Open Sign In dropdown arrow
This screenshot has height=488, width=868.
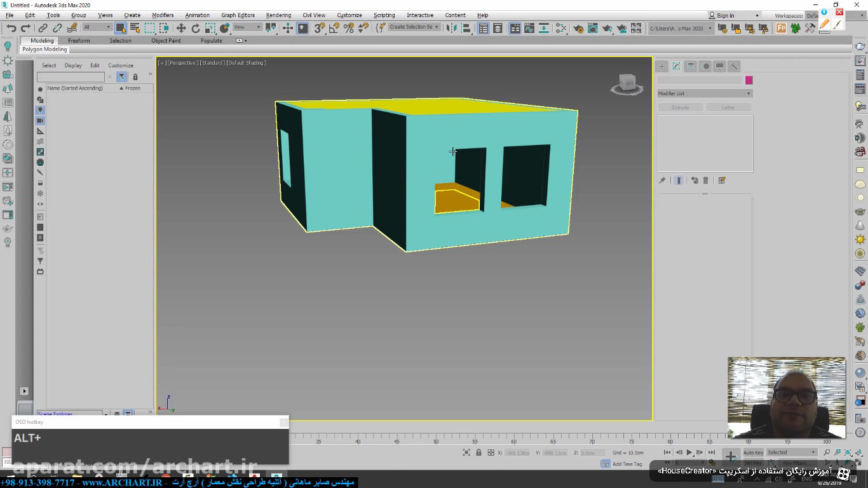(x=757, y=15)
